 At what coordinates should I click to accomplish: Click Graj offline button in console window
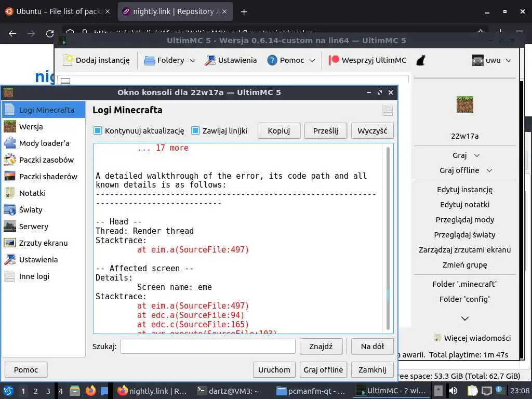(323, 370)
